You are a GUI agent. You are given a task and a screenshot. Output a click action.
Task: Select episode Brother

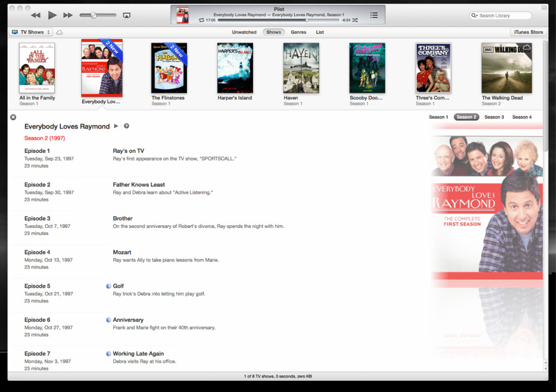point(123,218)
